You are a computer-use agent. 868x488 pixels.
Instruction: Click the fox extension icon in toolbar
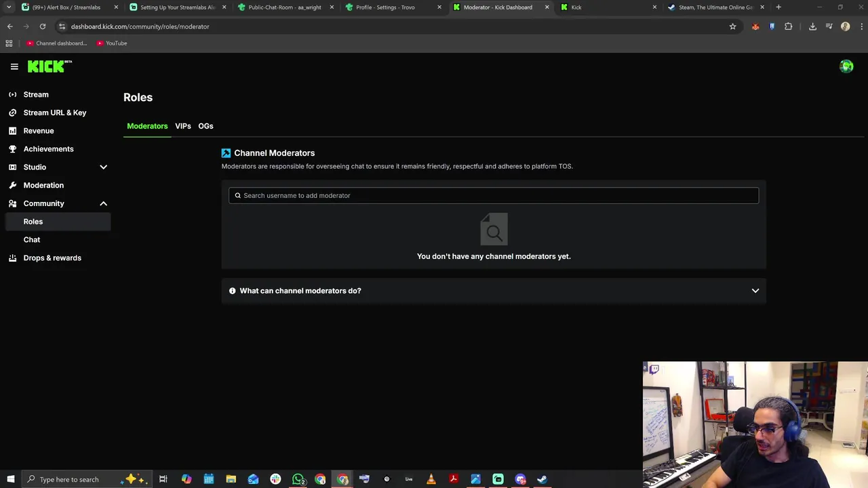tap(755, 26)
